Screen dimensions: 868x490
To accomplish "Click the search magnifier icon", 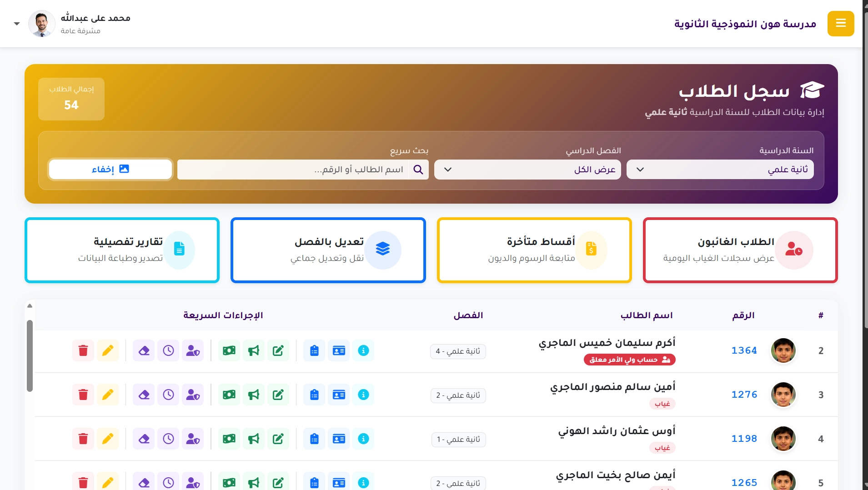I will click(x=418, y=169).
